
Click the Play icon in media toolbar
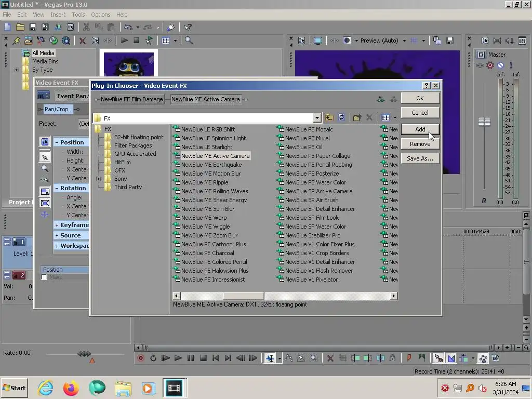click(x=125, y=41)
